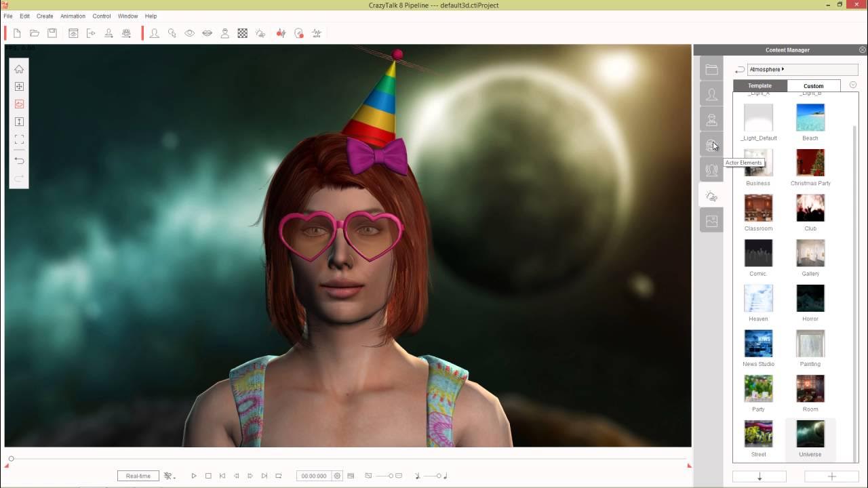This screenshot has height=488, width=868.
Task: Open the File menu
Action: [8, 16]
